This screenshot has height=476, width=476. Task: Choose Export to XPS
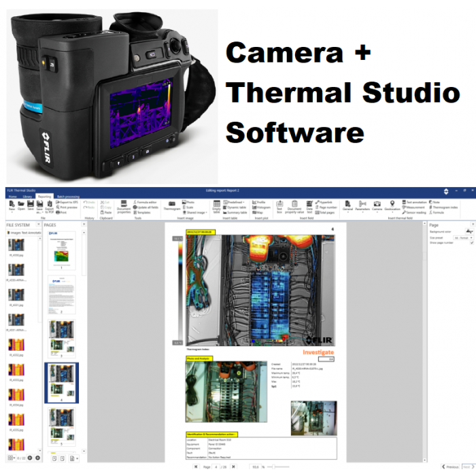click(x=67, y=202)
